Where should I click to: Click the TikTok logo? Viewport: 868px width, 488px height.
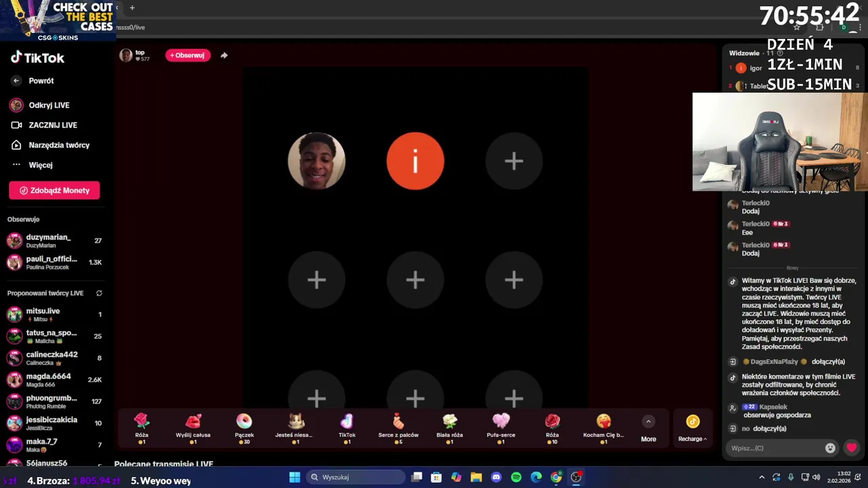37,58
